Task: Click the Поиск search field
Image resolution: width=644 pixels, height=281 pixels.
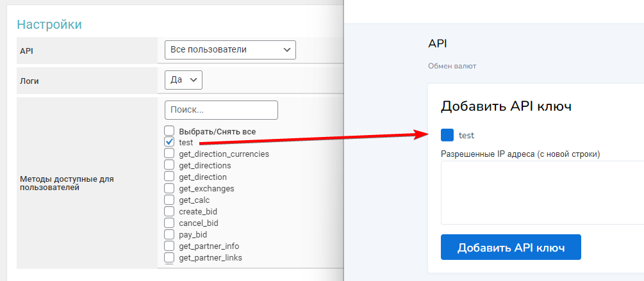Action: 221,110
